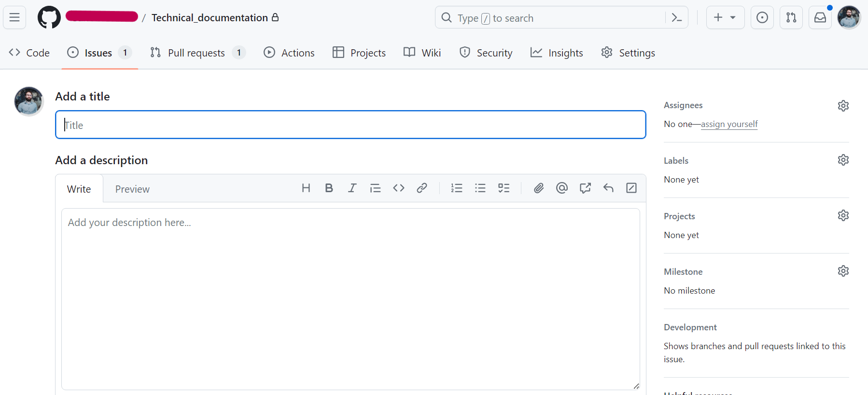
Task: Open the Labels gear menu
Action: click(843, 160)
